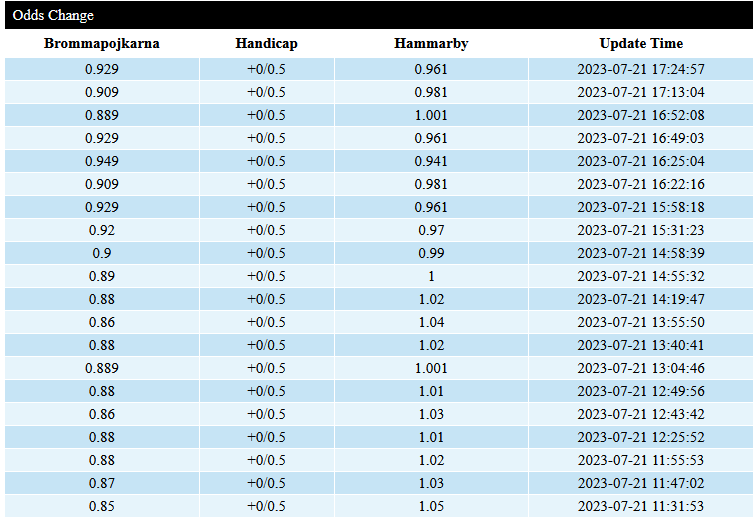Select Brommapojkarna 0.929 in the 17:24:57 row
This screenshot has height=518, width=756.
[x=102, y=69]
